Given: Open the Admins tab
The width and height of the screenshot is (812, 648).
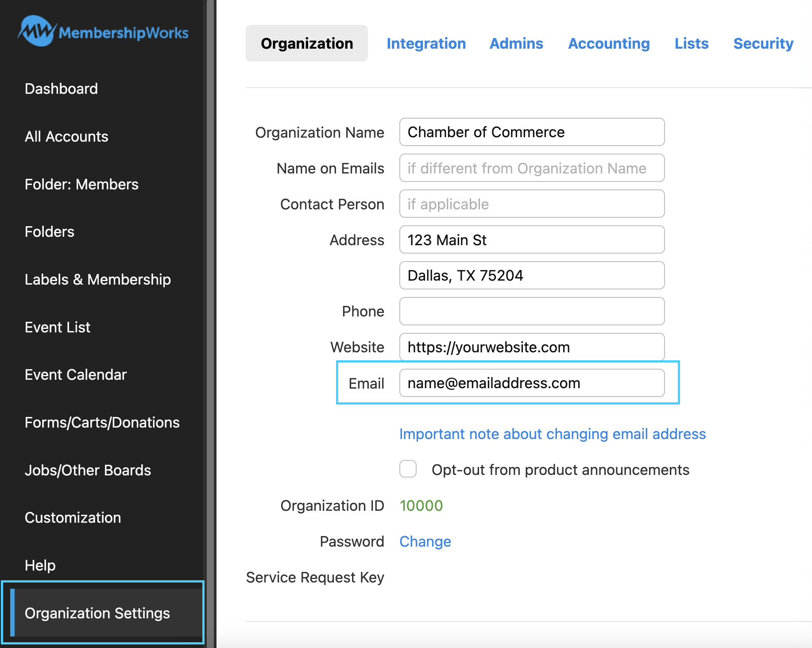Looking at the screenshot, I should [516, 43].
